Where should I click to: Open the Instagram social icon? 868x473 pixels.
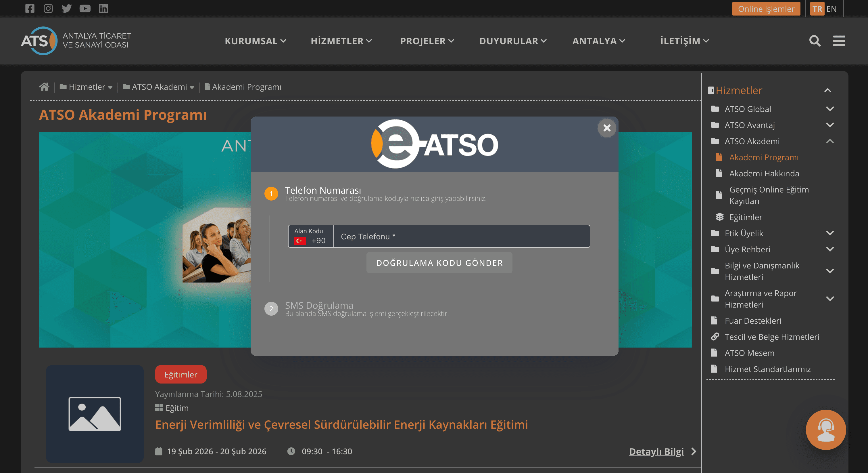(48, 8)
